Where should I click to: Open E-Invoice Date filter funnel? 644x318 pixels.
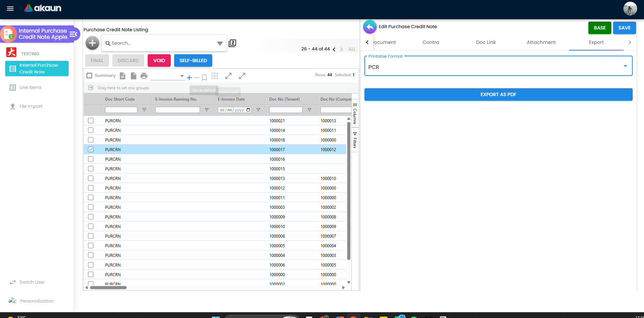pos(258,110)
